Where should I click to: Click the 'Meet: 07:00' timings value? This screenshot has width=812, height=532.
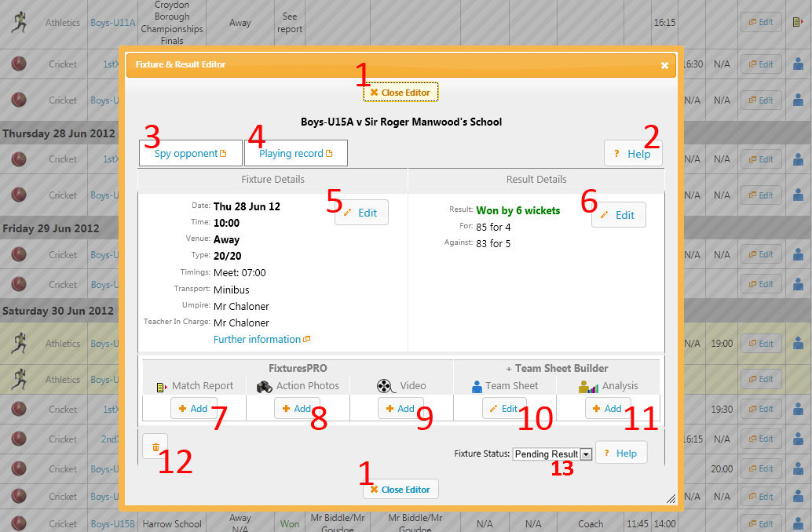click(240, 273)
